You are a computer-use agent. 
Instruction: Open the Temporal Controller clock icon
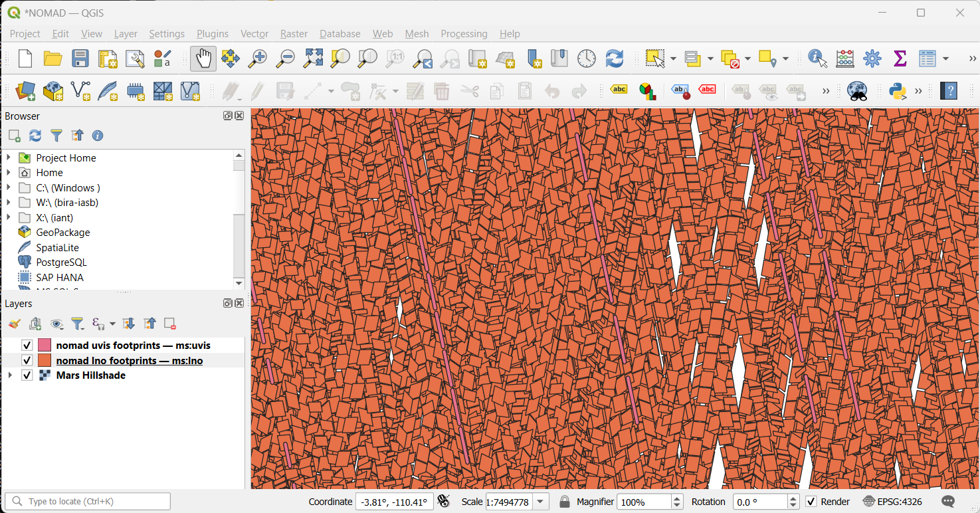(x=587, y=58)
